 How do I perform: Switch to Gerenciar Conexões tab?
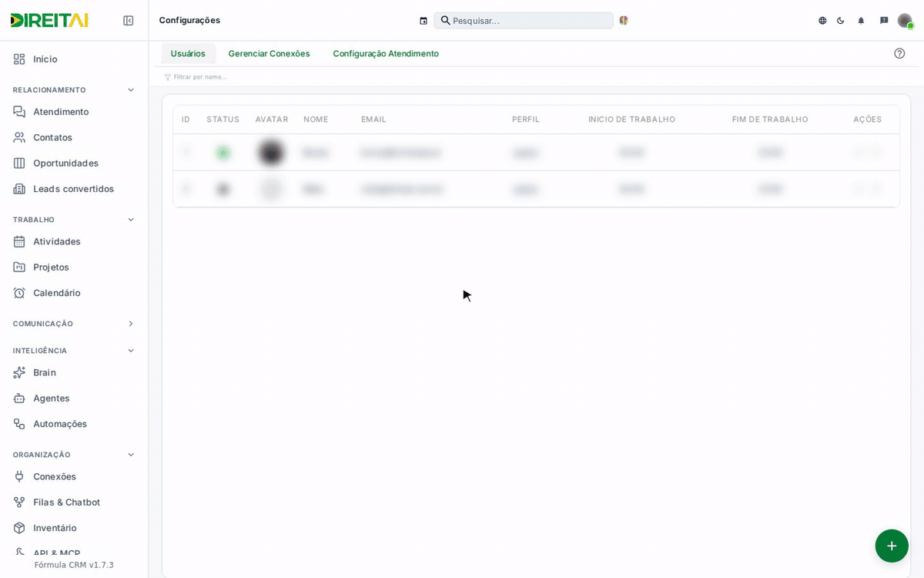click(269, 53)
